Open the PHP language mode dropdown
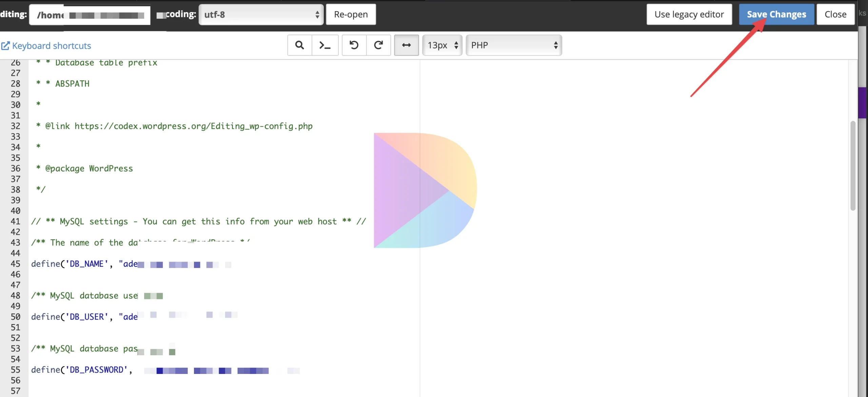The height and width of the screenshot is (397, 868). coord(514,45)
